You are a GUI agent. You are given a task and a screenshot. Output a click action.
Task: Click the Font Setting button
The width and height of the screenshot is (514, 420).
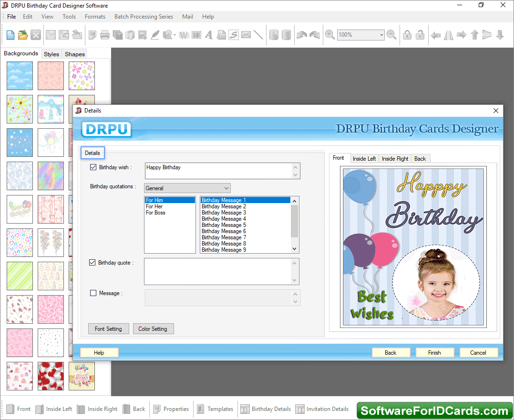tap(109, 329)
